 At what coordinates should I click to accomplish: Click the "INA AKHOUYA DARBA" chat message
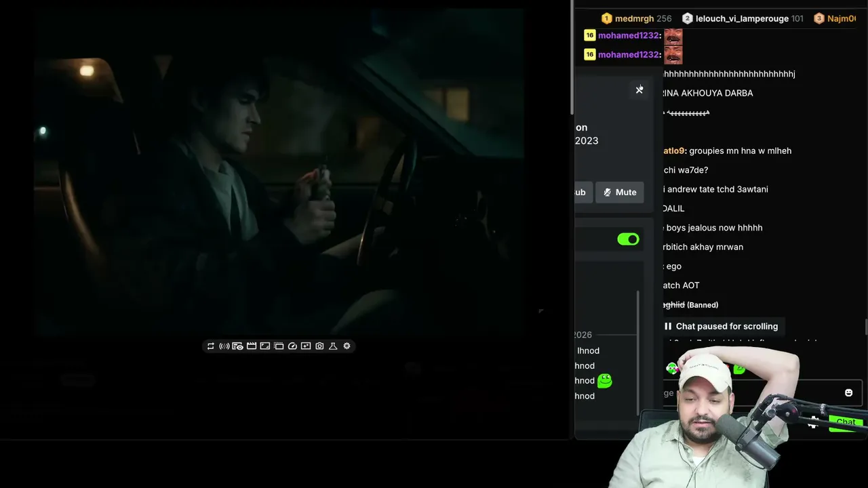[708, 93]
